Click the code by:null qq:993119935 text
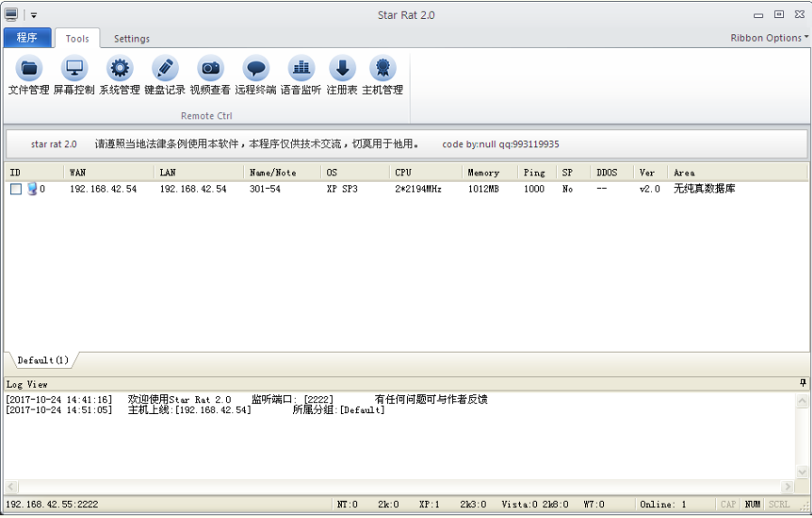This screenshot has height=518, width=812. coord(500,145)
